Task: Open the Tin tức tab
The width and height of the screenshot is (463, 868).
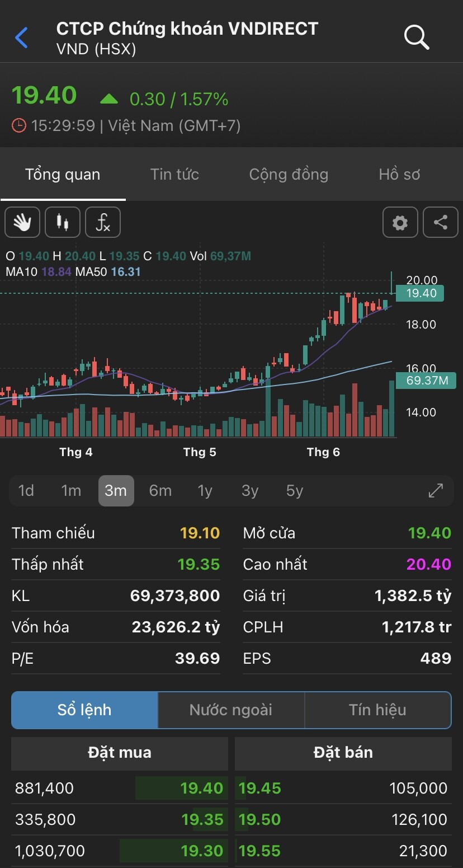Action: (x=174, y=175)
